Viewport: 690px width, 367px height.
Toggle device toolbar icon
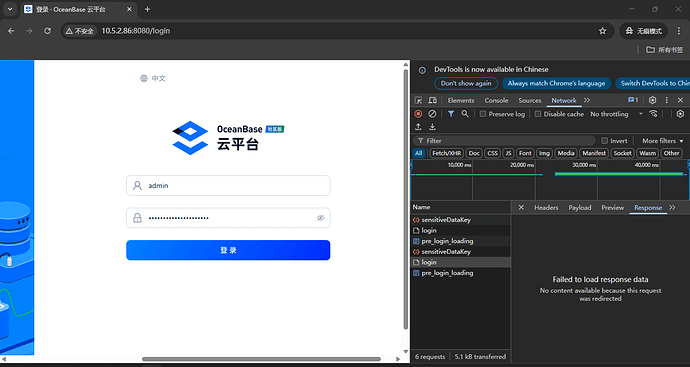433,100
